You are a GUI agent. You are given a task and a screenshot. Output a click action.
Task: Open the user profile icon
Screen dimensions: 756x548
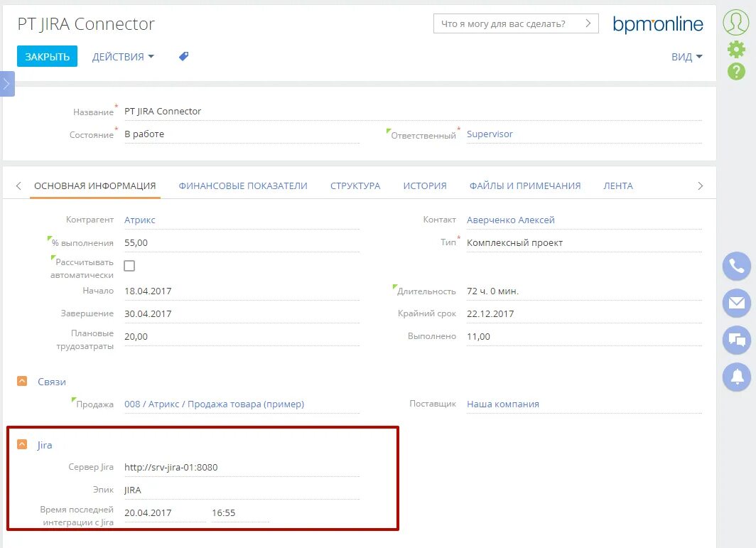point(736,22)
